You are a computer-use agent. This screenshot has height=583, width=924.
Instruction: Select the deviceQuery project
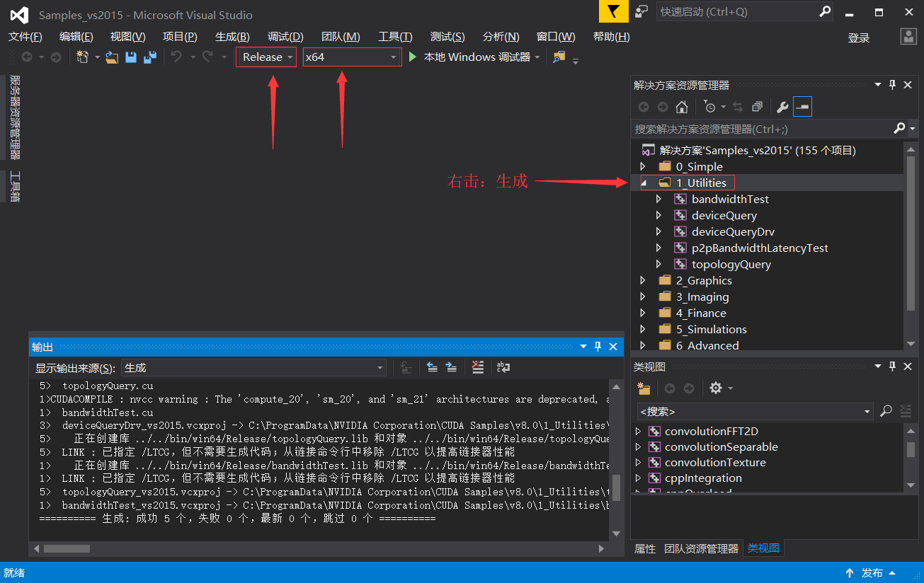coord(724,215)
